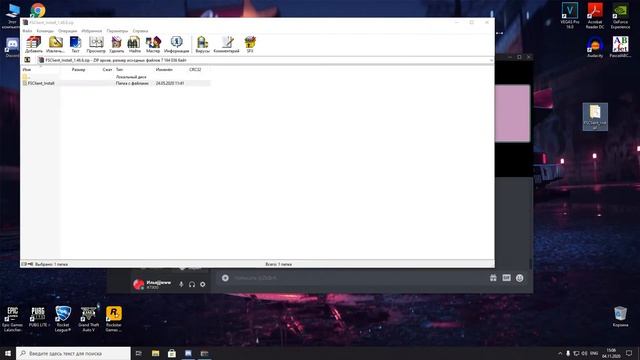
Task: Click the Найти (Find) toolbar icon
Action: click(x=134, y=44)
